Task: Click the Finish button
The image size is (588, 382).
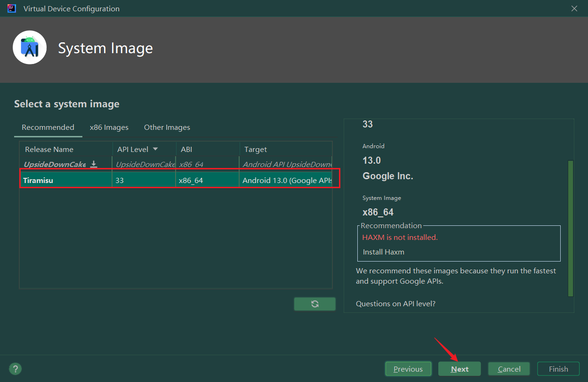Action: 558,369
